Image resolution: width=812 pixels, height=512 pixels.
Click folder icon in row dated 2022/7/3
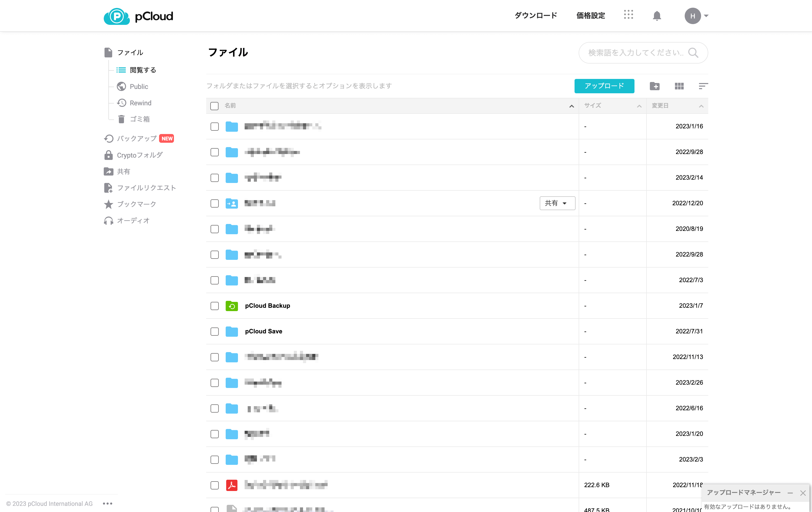click(x=232, y=280)
